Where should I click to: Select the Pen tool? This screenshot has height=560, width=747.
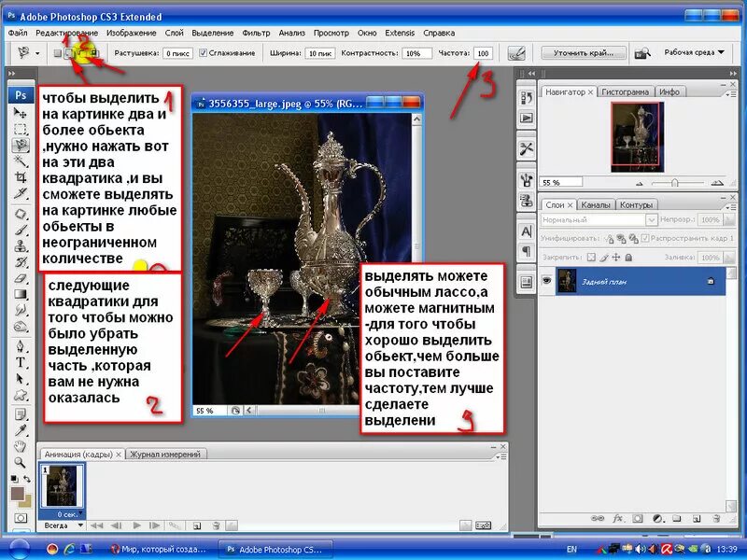click(20, 346)
